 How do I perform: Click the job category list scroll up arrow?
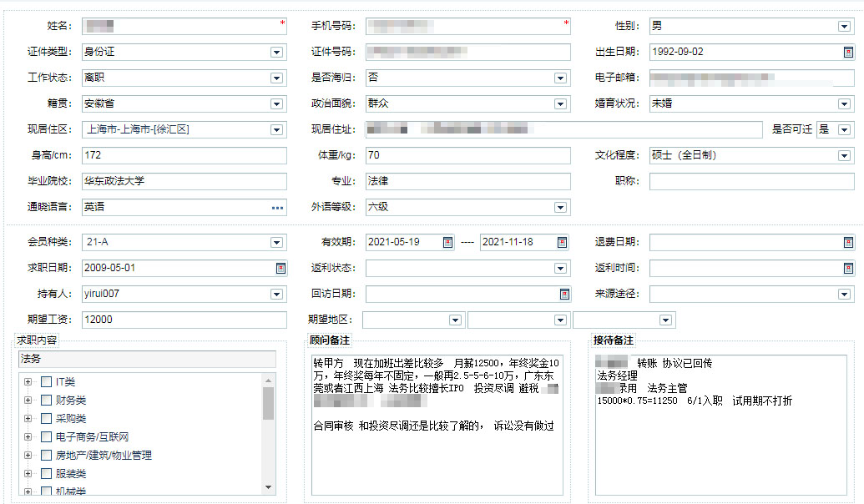[268, 380]
